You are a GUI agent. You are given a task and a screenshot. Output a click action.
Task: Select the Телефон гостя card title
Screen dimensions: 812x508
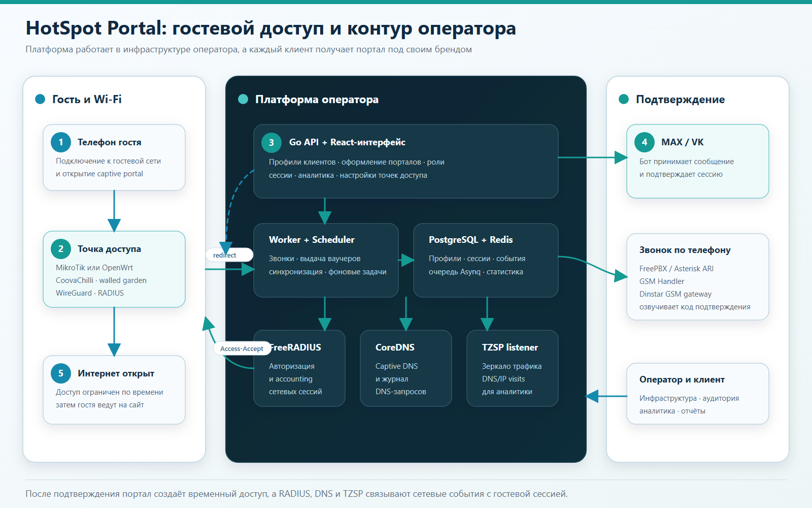coord(109,142)
